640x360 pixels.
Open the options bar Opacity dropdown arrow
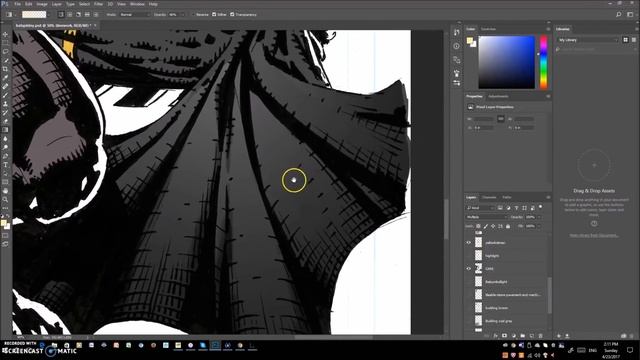pyautogui.click(x=182, y=14)
